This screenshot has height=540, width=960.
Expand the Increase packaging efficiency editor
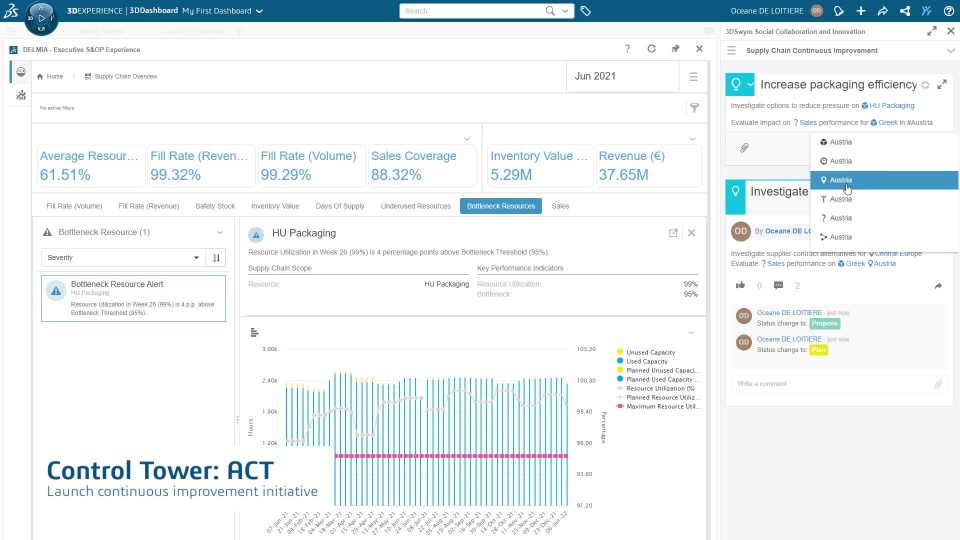pos(942,84)
